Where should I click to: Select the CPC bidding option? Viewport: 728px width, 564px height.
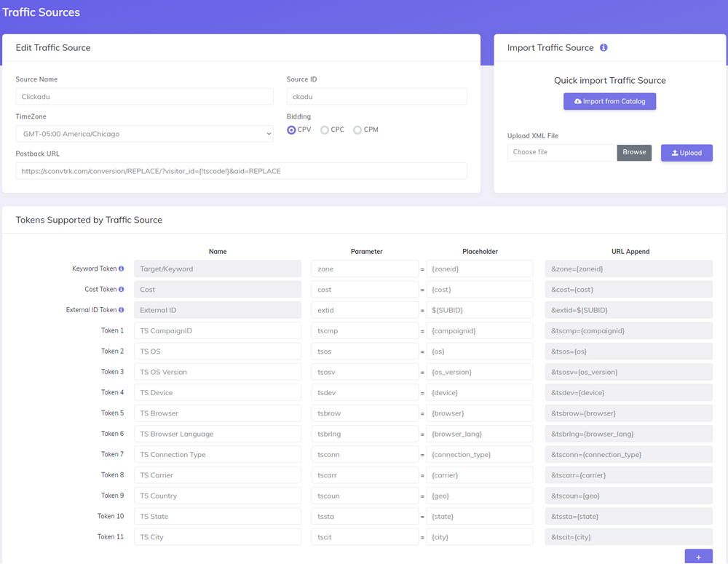coord(325,130)
